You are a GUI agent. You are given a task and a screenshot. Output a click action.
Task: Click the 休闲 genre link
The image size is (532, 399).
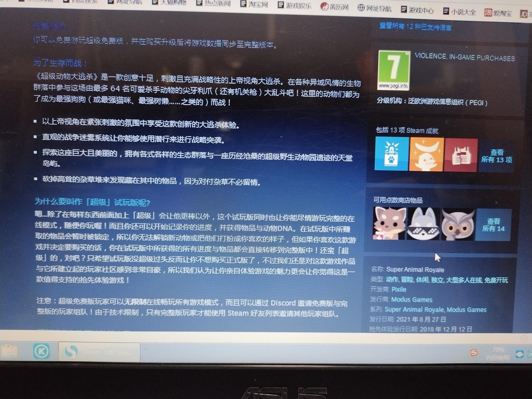click(422, 280)
